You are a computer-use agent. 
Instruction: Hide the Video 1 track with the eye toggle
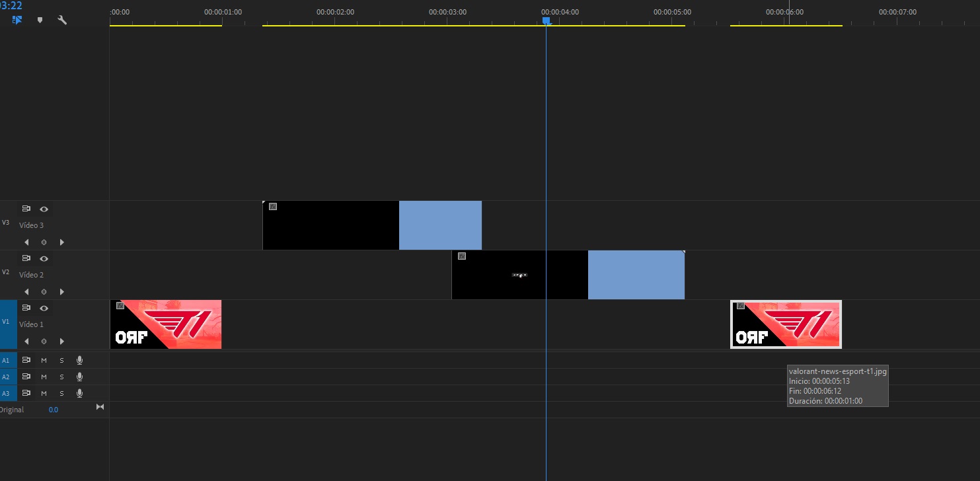(44, 307)
